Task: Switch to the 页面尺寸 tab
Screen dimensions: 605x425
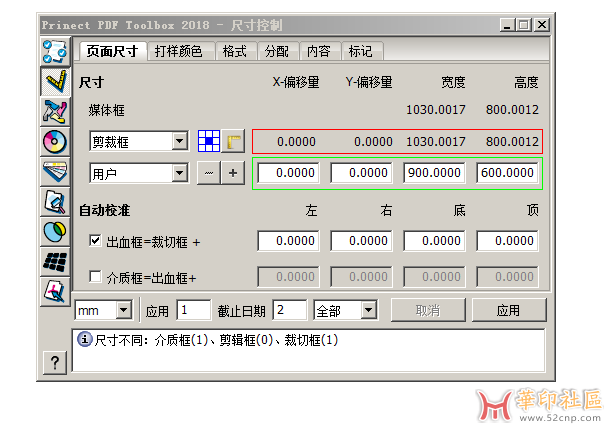Action: pyautogui.click(x=112, y=51)
